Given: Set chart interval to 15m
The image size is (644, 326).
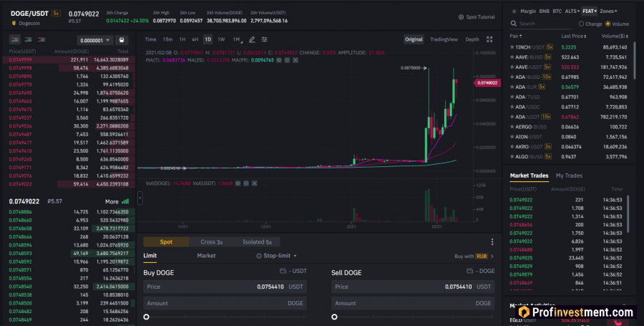Looking at the screenshot, I should 167,39.
